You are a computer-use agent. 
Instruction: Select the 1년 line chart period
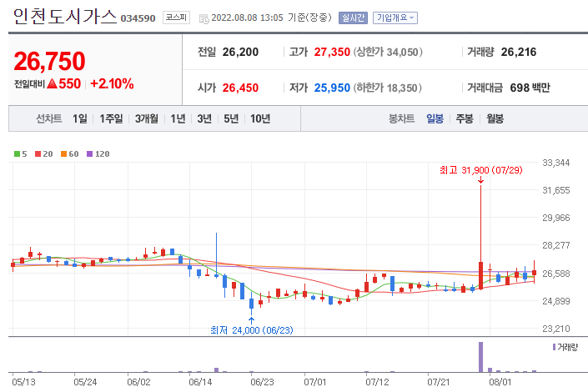point(178,119)
